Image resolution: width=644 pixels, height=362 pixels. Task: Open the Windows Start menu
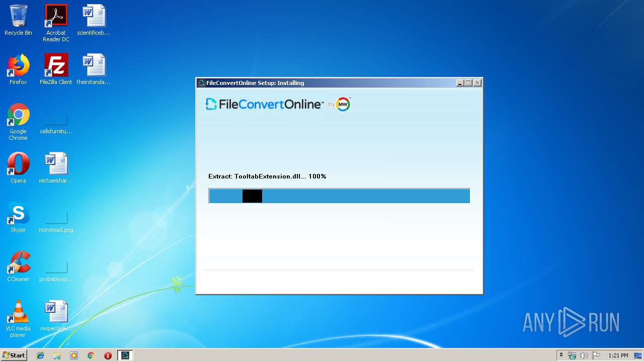(14, 355)
